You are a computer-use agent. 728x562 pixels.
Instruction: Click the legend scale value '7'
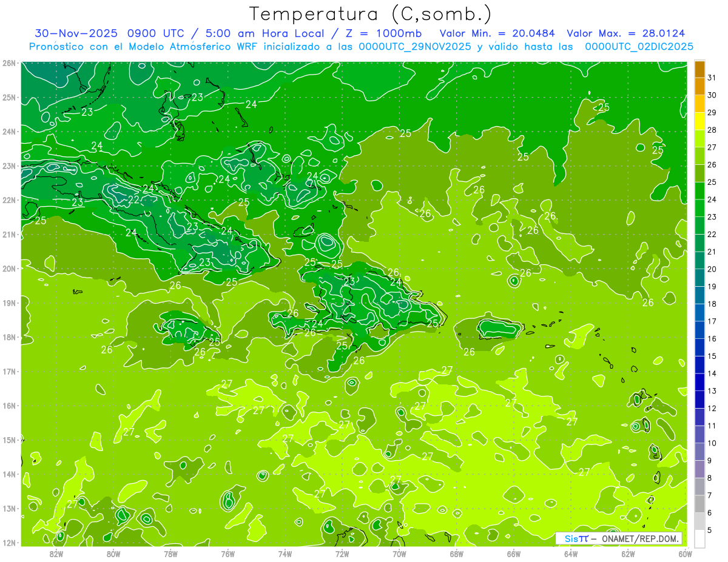[x=709, y=495]
